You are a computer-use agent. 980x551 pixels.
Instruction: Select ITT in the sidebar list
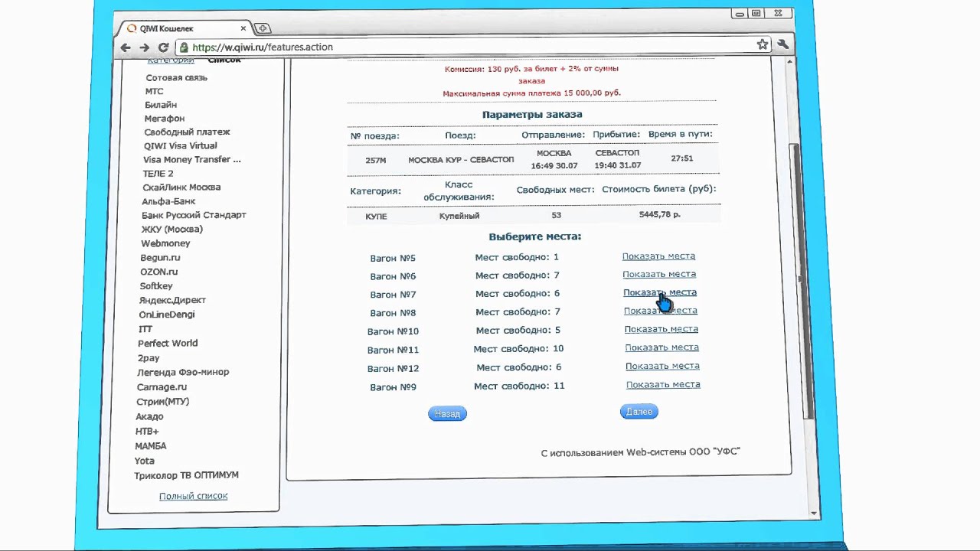(x=145, y=329)
